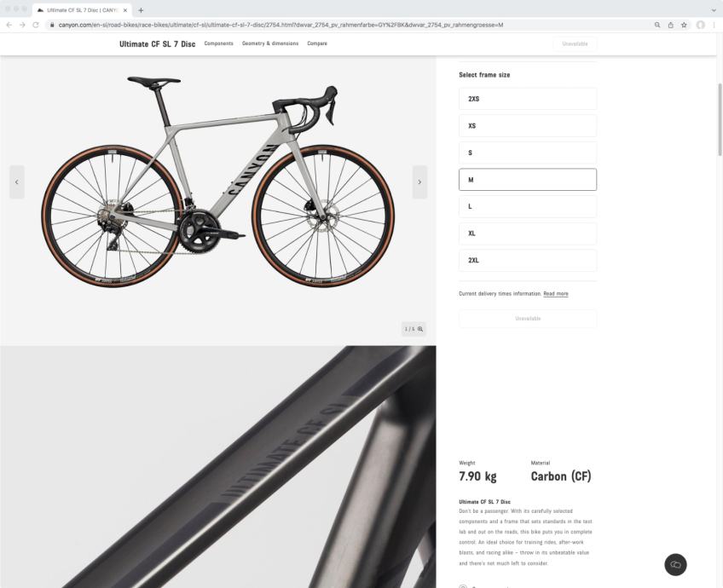The height and width of the screenshot is (588, 723).
Task: Reload the page with the refresh icon
Action: tap(36, 25)
